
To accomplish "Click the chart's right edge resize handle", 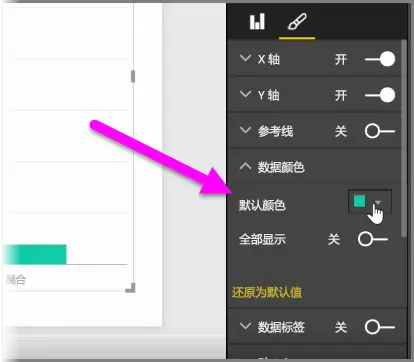I will tap(133, 76).
